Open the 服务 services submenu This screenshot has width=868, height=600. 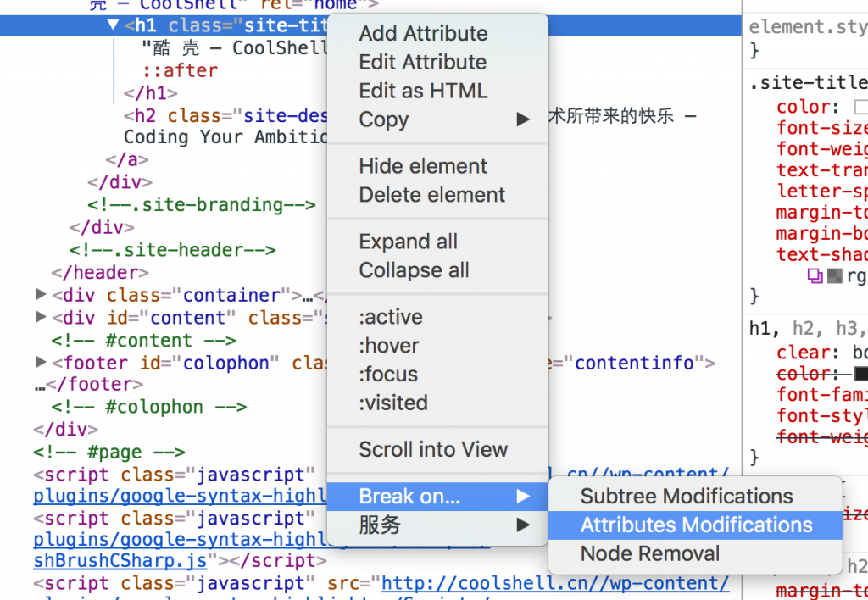(437, 525)
